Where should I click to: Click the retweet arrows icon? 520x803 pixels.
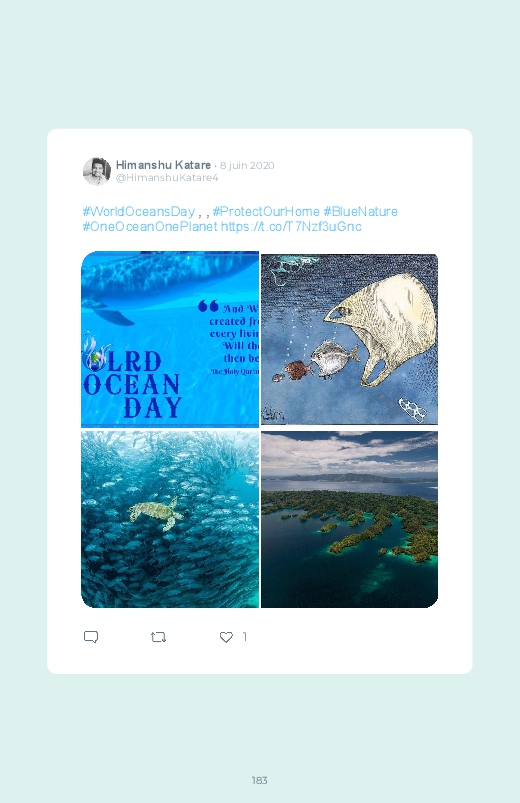click(x=158, y=637)
